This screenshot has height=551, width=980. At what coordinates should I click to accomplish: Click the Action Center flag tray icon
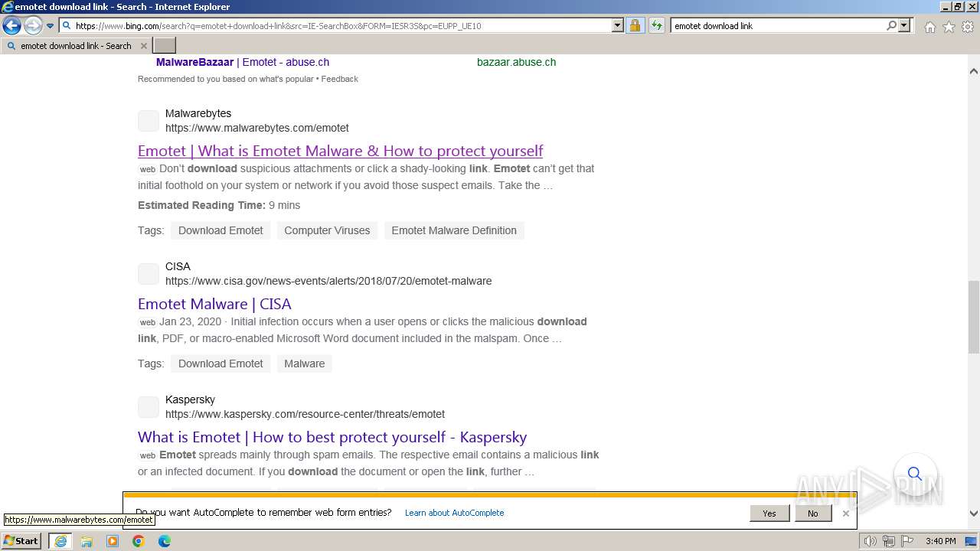tap(907, 541)
